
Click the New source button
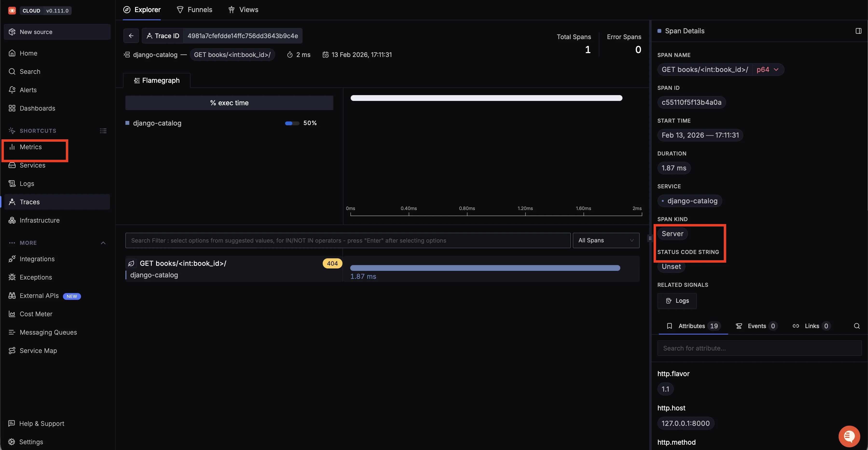pos(57,32)
